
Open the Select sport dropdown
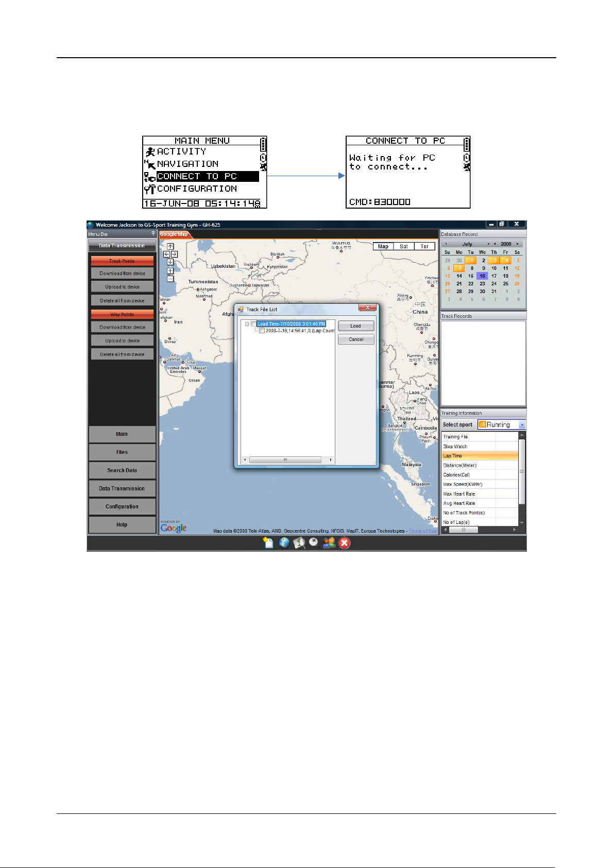tap(522, 424)
